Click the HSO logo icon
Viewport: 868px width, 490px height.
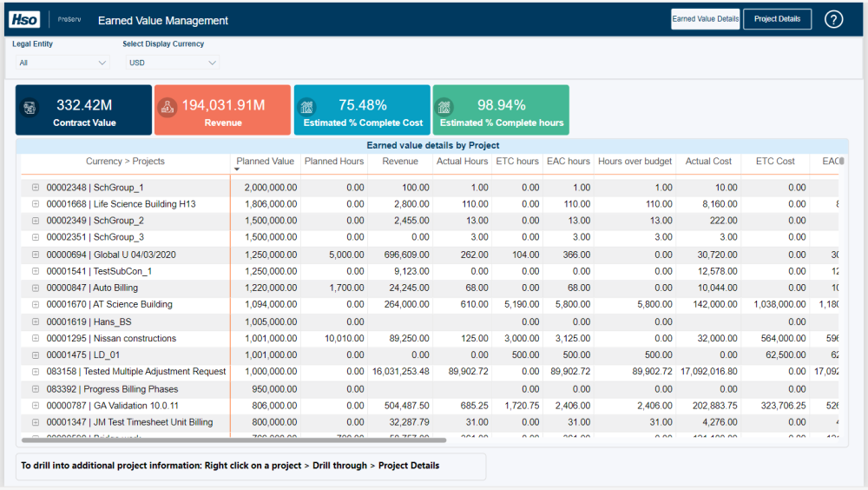(x=25, y=19)
